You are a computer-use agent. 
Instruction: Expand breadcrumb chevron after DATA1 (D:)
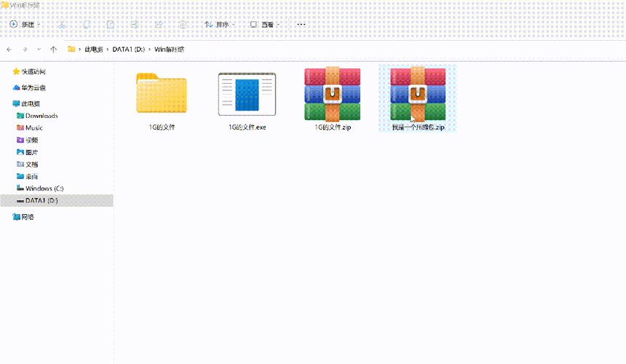150,50
